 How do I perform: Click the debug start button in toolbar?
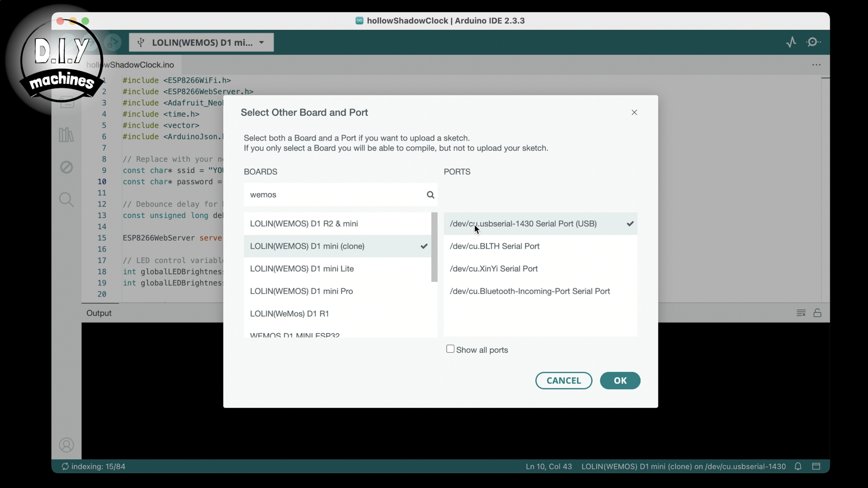tap(112, 42)
